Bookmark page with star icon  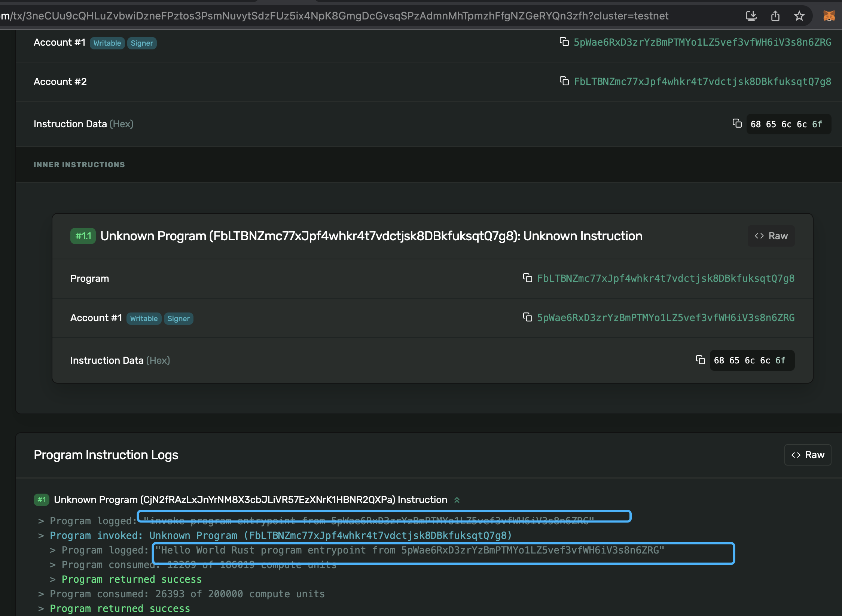pyautogui.click(x=799, y=16)
